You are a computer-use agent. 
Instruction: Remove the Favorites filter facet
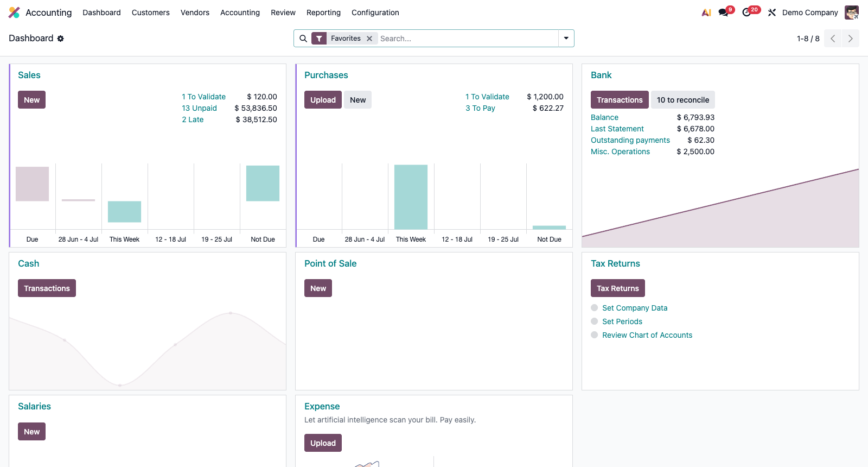pos(369,39)
